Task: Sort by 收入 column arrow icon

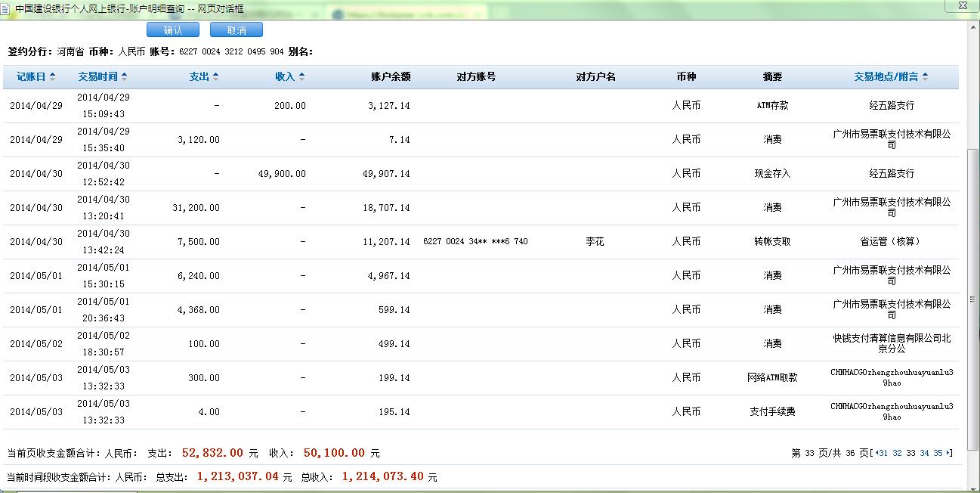Action: click(301, 77)
